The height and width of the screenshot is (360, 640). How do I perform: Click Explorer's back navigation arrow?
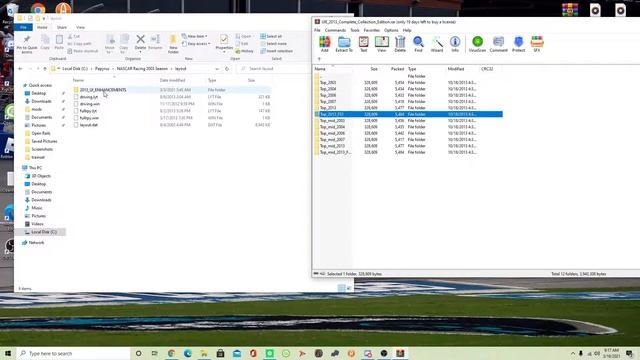click(x=20, y=69)
